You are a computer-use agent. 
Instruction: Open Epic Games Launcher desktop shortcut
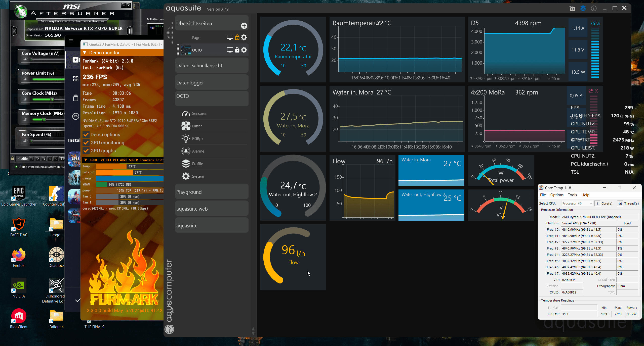19,196
